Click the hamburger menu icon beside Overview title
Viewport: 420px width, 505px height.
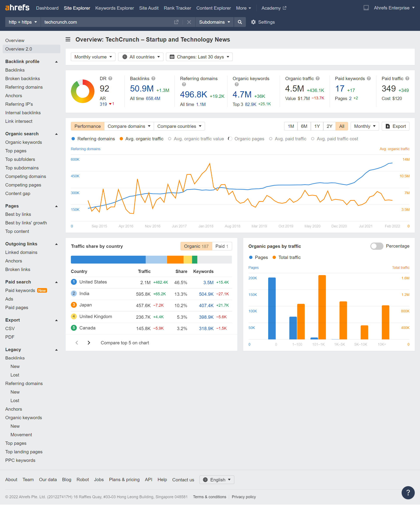68,39
